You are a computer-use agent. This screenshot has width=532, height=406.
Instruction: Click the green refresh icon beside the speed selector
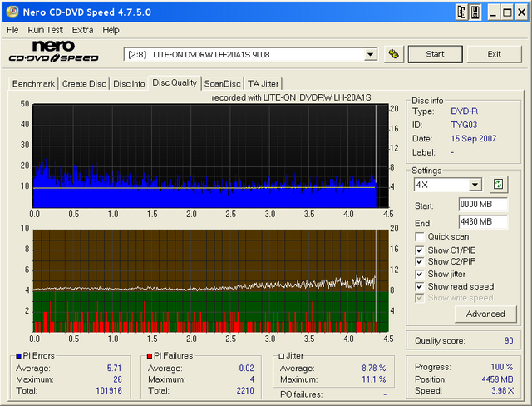coord(498,185)
